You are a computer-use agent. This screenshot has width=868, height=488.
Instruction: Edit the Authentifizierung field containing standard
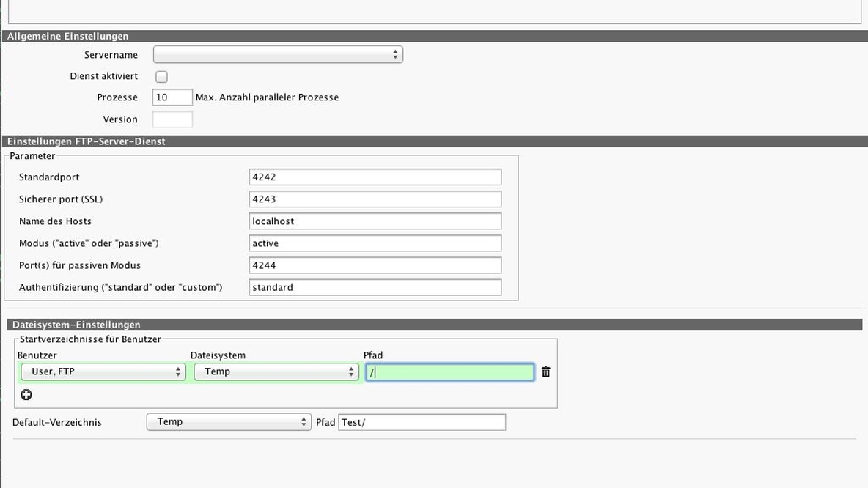375,288
